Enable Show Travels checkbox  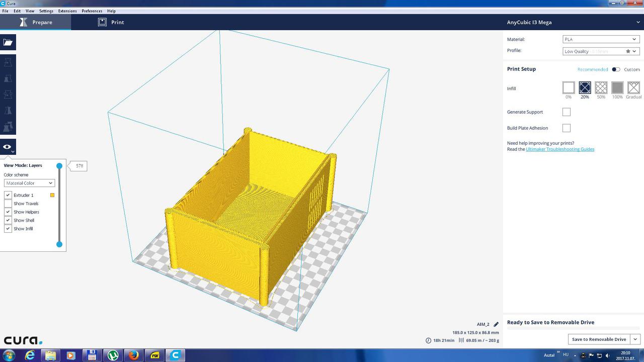point(8,204)
